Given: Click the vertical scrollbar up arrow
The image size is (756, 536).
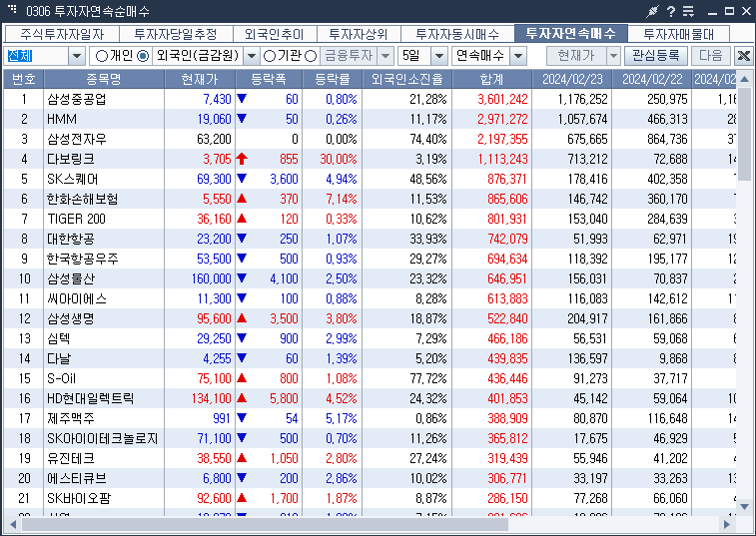Looking at the screenshot, I should (x=744, y=79).
